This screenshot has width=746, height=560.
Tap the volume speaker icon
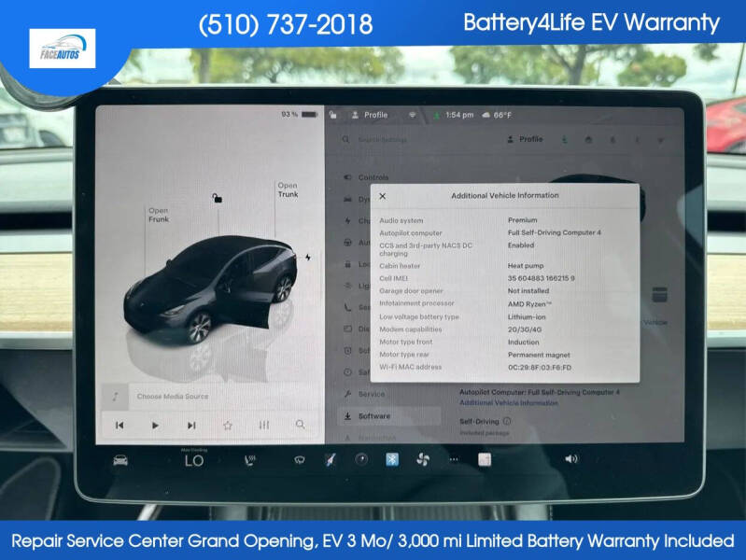[571, 458]
